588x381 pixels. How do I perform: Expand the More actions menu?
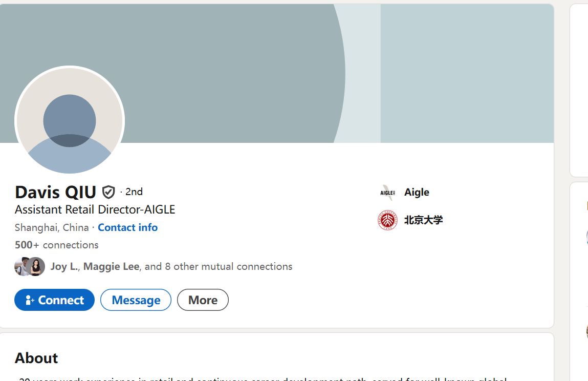(x=203, y=300)
